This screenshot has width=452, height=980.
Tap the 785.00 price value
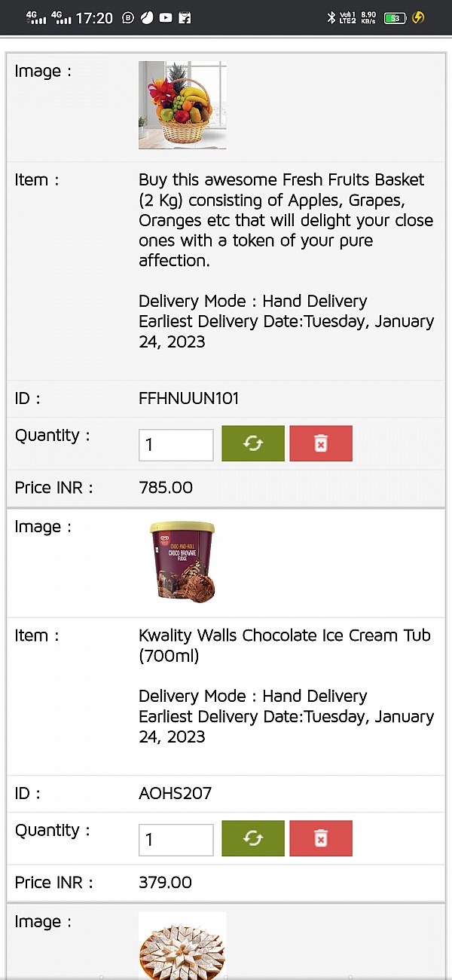166,488
